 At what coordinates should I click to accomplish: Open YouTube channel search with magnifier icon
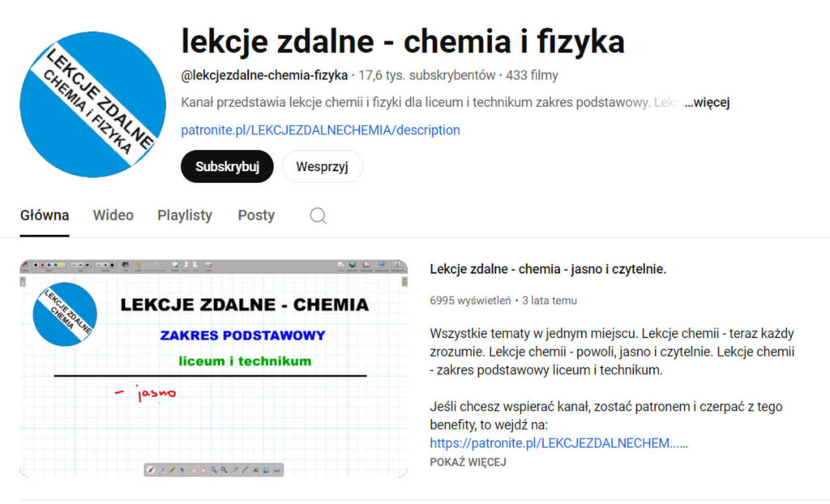pos(318,215)
